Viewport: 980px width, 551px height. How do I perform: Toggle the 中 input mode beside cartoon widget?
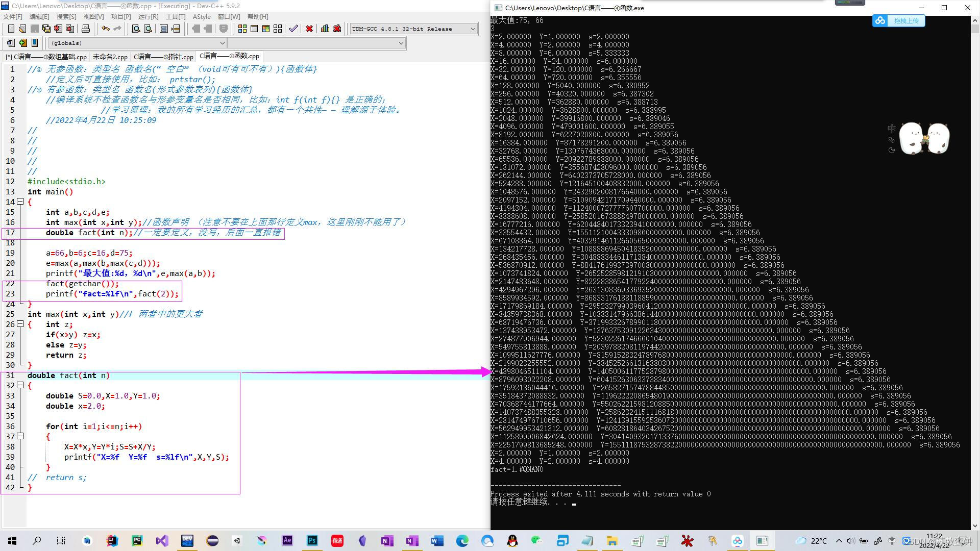[x=891, y=129]
